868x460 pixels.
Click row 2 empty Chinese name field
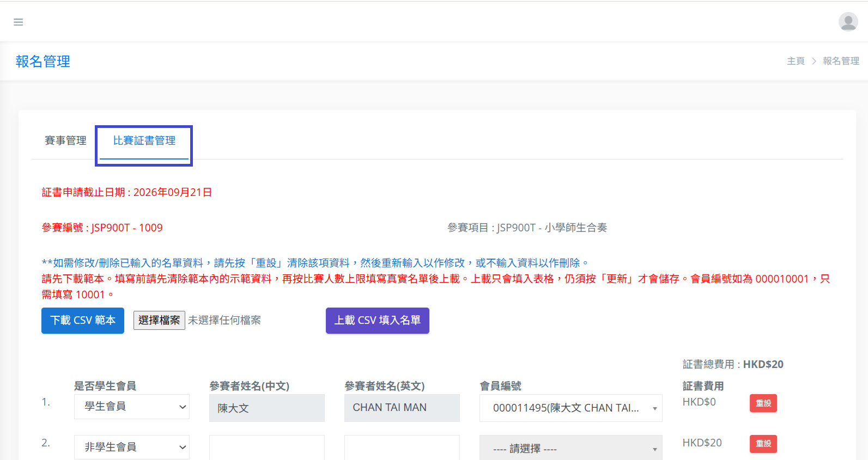(x=267, y=448)
